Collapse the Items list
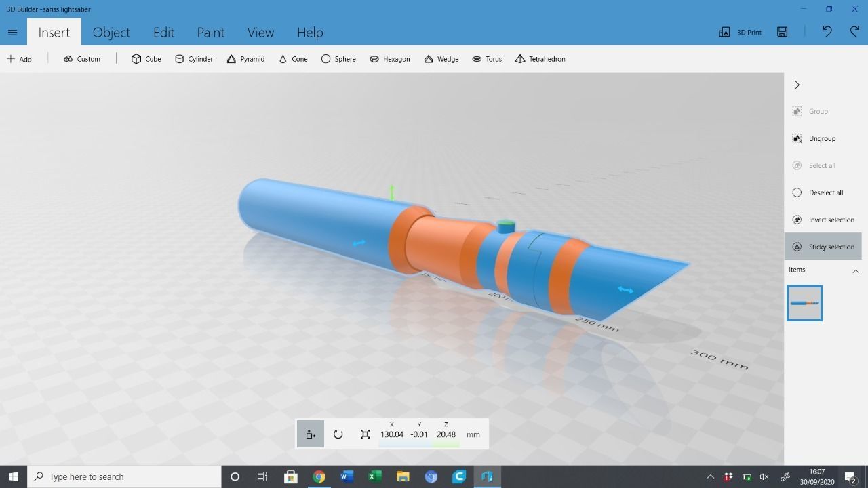The width and height of the screenshot is (868, 488). pyautogui.click(x=855, y=271)
